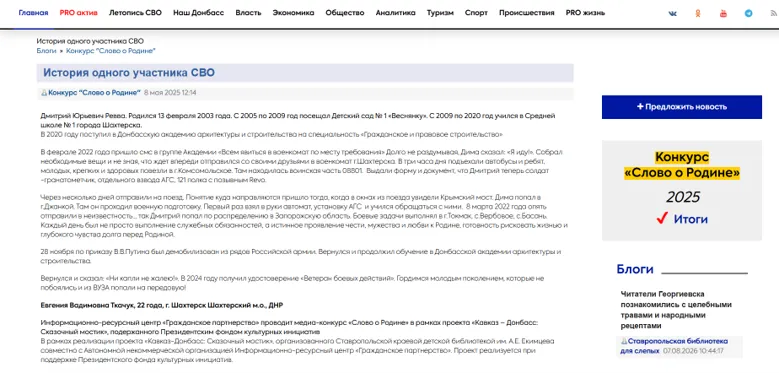Open the Происшествия section
Image resolution: width=779 pixels, height=373 pixels.
[x=527, y=13]
